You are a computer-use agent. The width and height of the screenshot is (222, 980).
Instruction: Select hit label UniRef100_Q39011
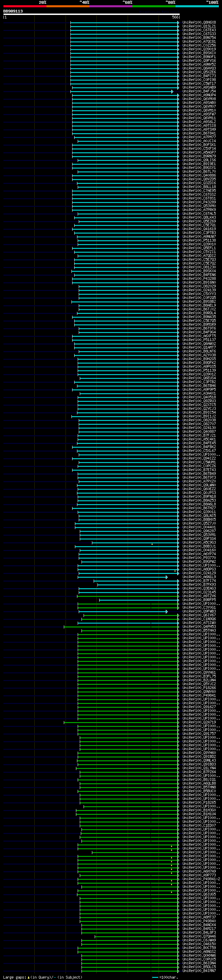point(199,512)
